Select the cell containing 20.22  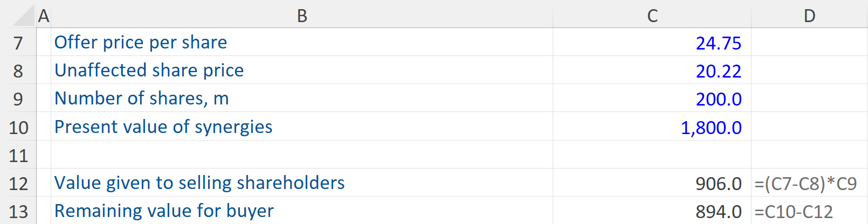[718, 71]
